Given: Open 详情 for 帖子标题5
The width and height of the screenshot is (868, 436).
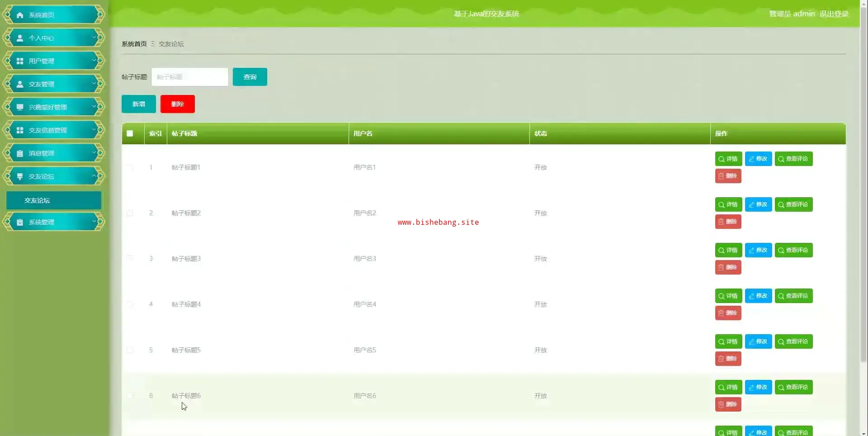Looking at the screenshot, I should [x=729, y=341].
